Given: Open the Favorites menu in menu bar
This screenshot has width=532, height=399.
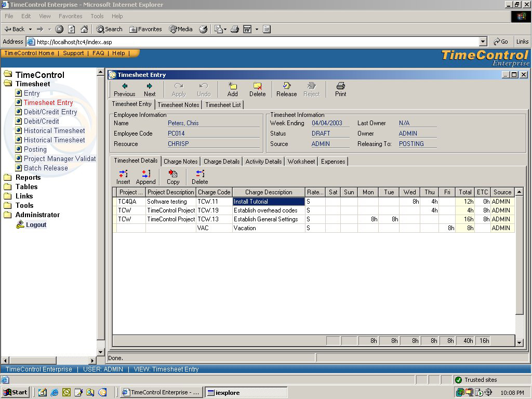Looking at the screenshot, I should pos(70,16).
